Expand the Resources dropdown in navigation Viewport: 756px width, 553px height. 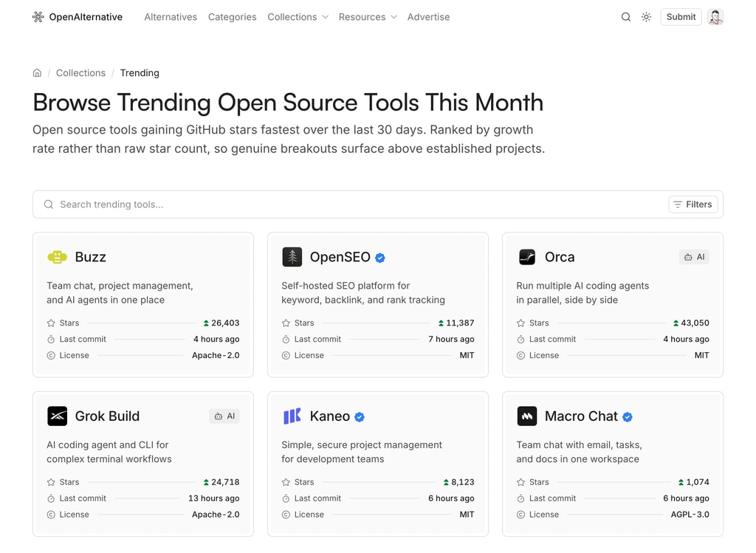pyautogui.click(x=368, y=17)
